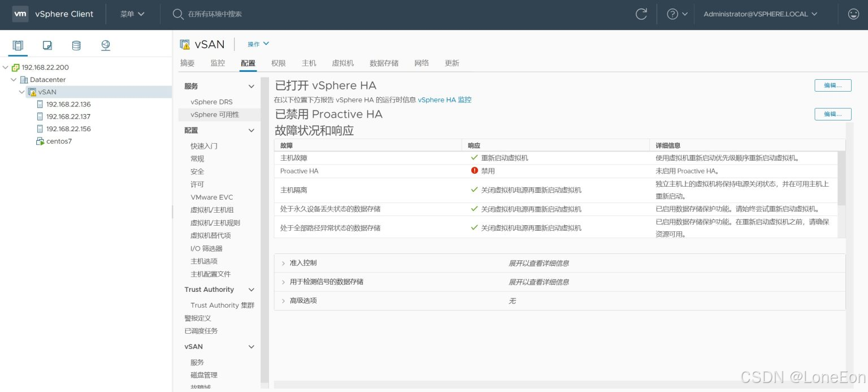Screen dimensions: 868x392
Task: Click green checkmark in 主机故障 row
Action: point(475,158)
